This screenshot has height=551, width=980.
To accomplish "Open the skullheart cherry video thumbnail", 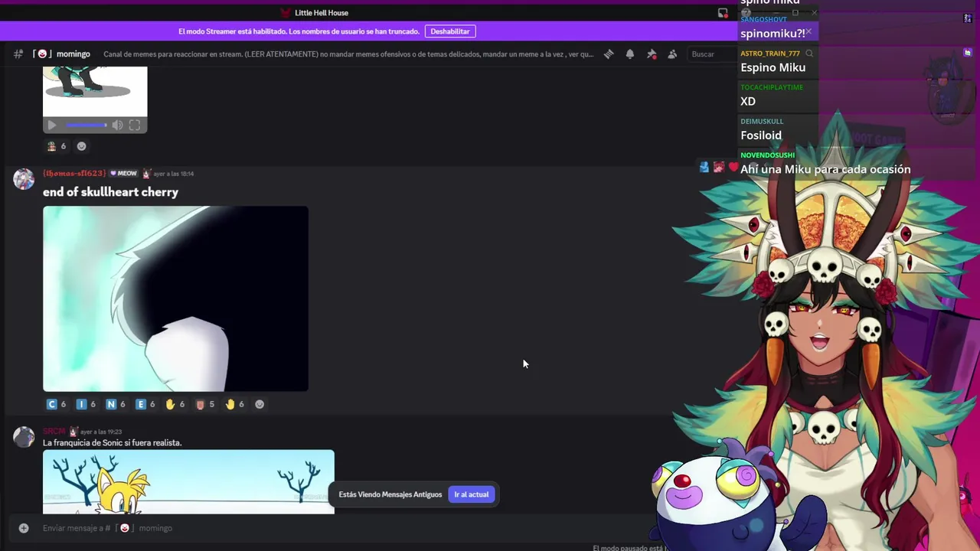I will pos(175,299).
